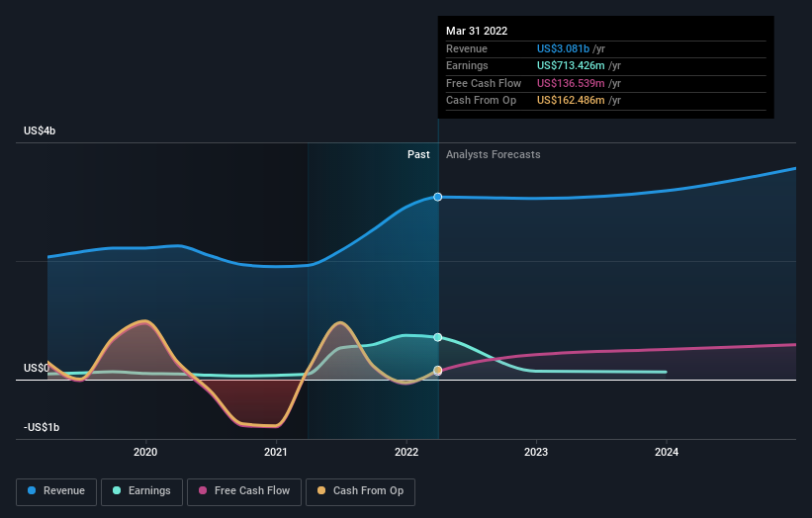
Task: Click the 2024 x-axis label
Action: (667, 452)
